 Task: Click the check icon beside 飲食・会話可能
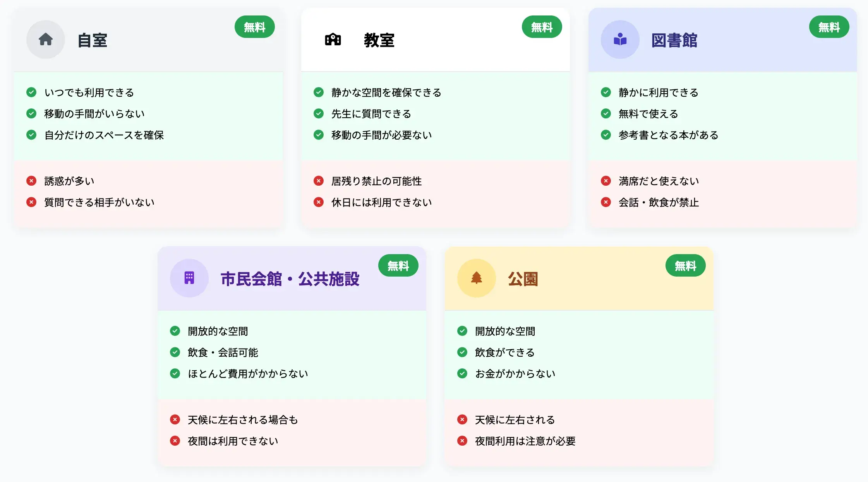[x=175, y=352]
